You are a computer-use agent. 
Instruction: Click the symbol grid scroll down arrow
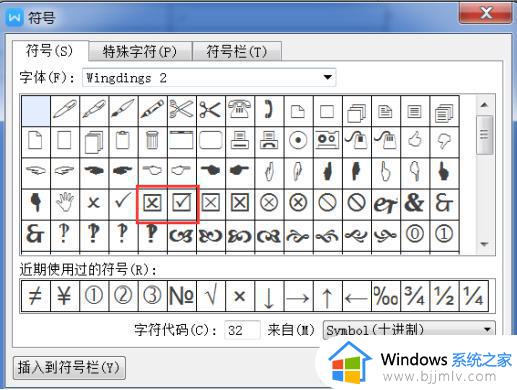484,244
